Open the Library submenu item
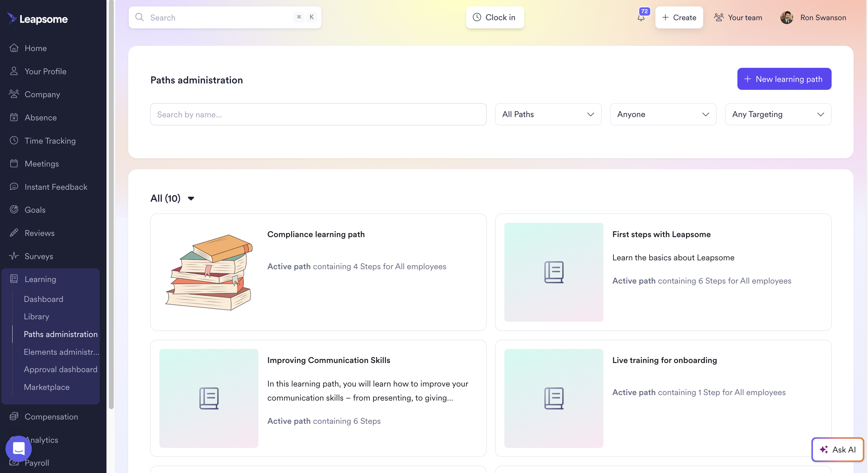 36,317
